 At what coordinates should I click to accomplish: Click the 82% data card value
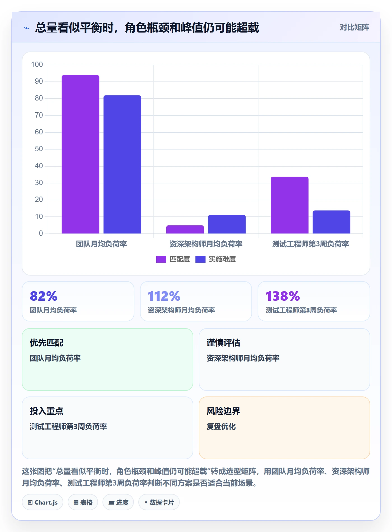pos(44,296)
